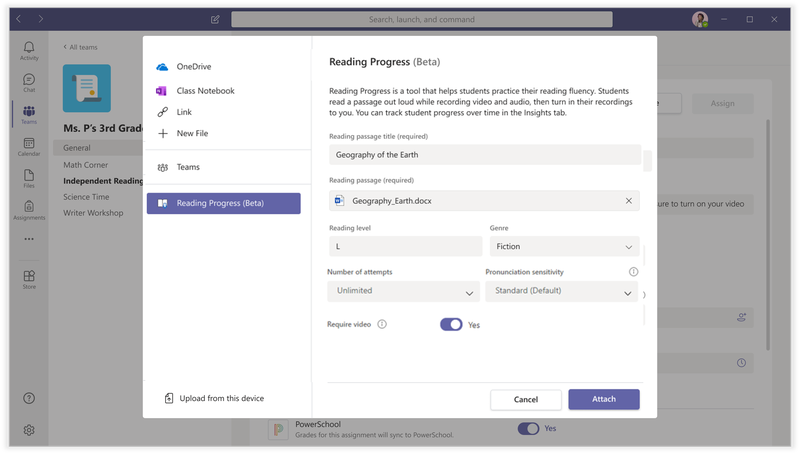The width and height of the screenshot is (800, 454).
Task: Click the Attach button
Action: (603, 399)
